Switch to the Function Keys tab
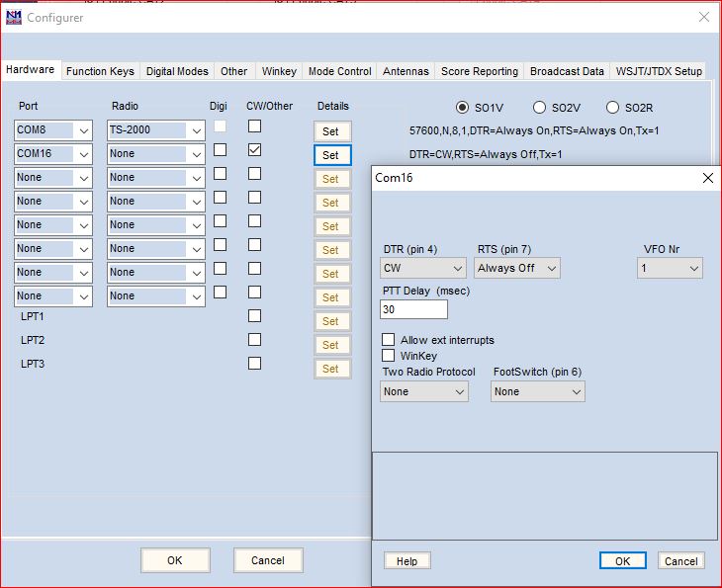The image size is (722, 588). click(x=100, y=71)
